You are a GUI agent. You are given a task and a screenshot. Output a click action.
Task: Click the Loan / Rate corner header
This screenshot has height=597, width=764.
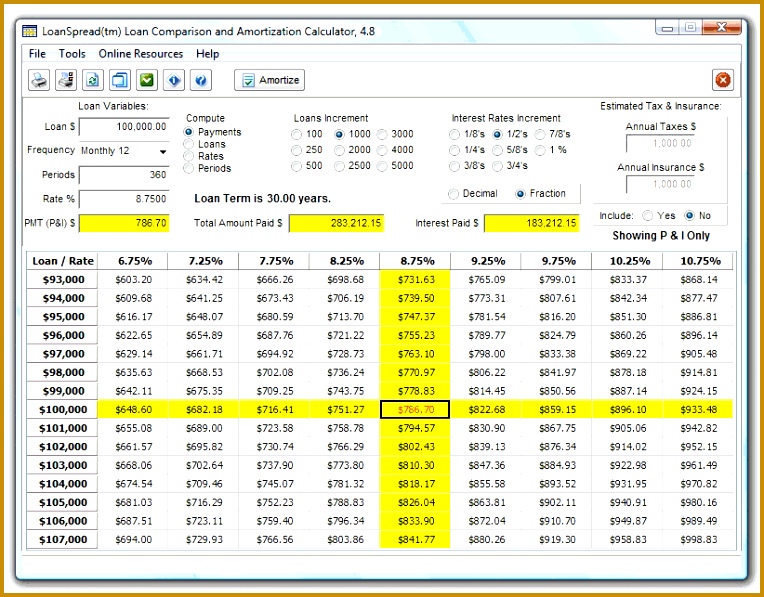(62, 261)
